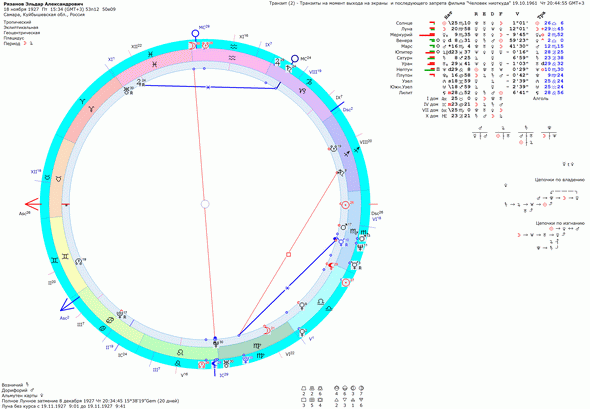
Task: Click the Libra glyph on the inner light-cyan ring
Action: (x=320, y=302)
